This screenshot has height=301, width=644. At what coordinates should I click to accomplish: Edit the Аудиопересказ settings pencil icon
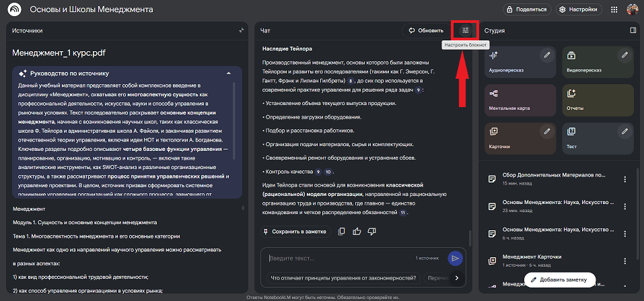(x=548, y=55)
